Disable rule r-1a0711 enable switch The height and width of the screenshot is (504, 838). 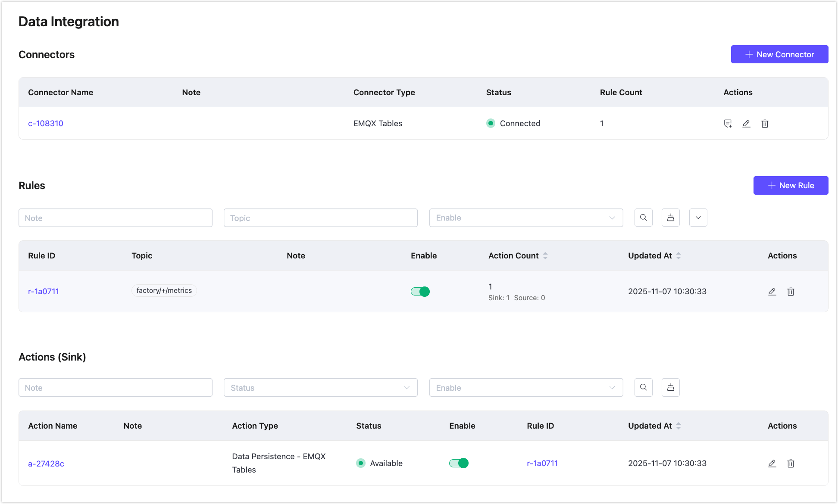coord(420,292)
